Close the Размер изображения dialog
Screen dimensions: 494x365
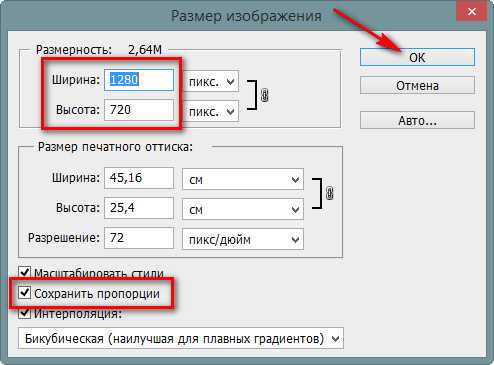(472, 12)
